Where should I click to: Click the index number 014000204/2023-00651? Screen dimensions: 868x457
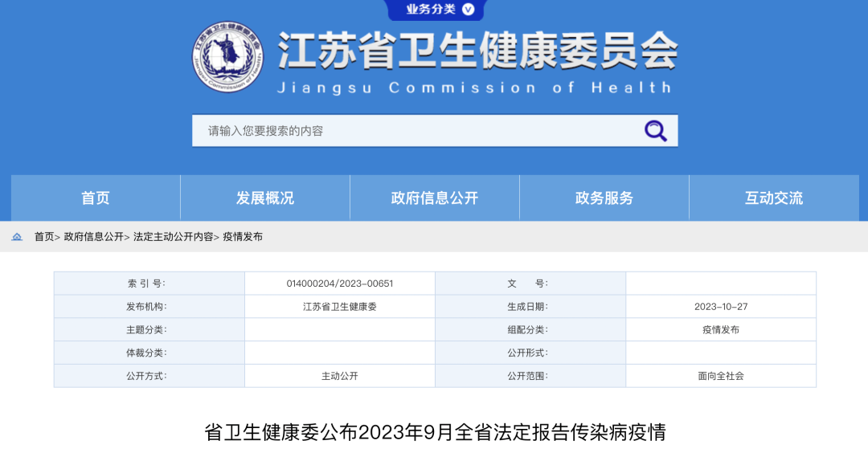pyautogui.click(x=339, y=284)
